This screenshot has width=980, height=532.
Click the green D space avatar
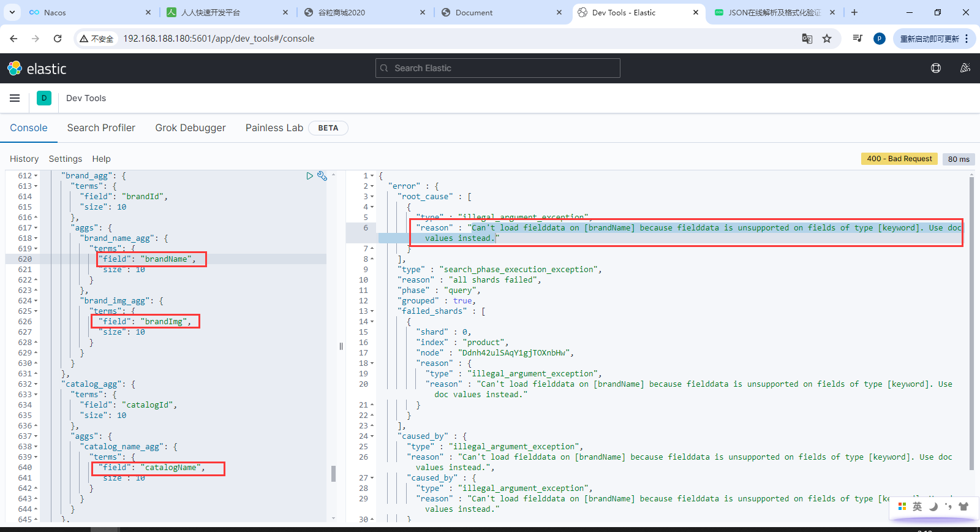(44, 98)
